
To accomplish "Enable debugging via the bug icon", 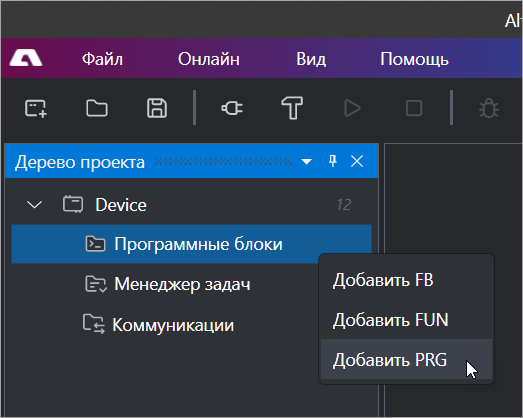I will click(489, 108).
